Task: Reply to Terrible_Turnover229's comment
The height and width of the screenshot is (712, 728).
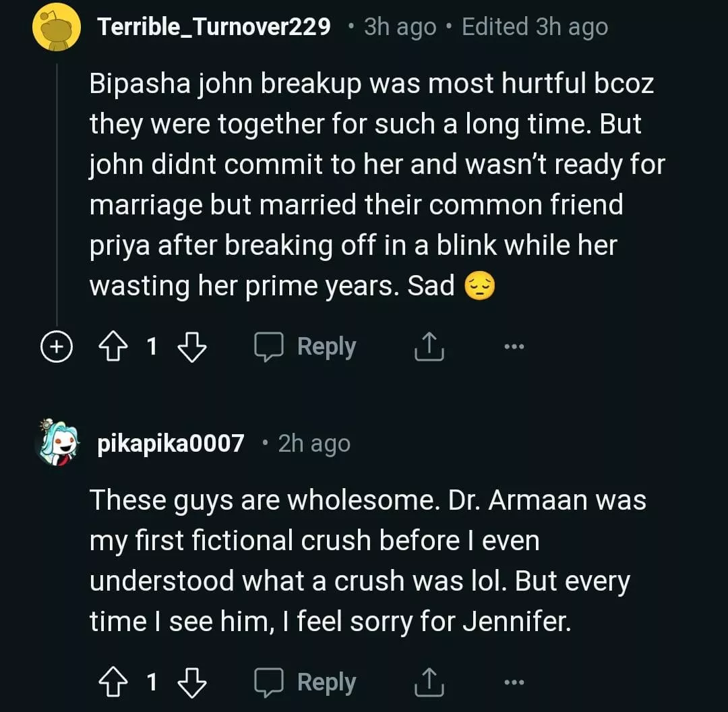Action: pos(305,347)
